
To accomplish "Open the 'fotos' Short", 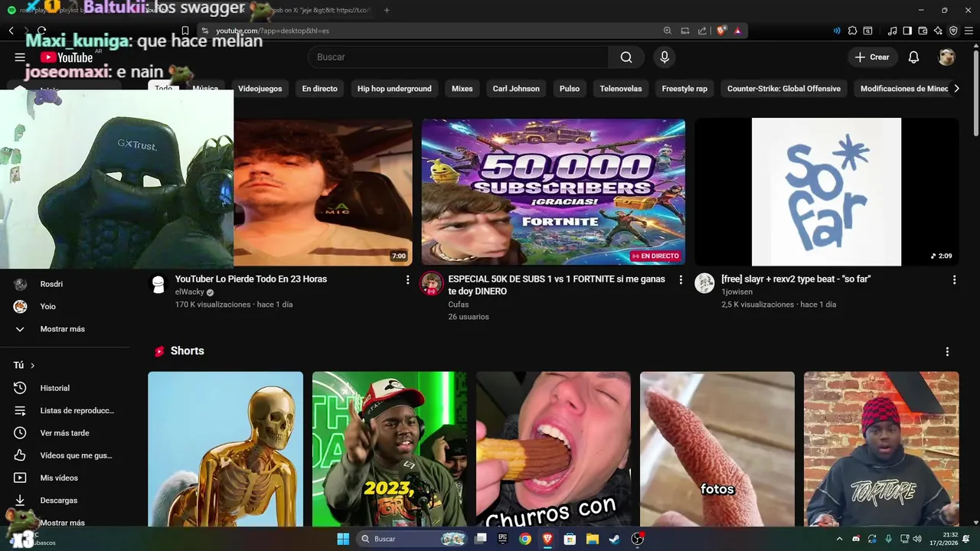I will click(717, 449).
